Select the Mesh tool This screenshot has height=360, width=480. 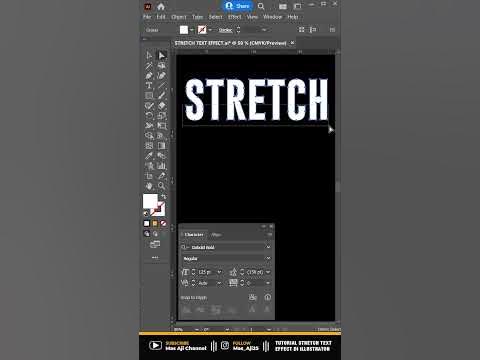pos(149,146)
